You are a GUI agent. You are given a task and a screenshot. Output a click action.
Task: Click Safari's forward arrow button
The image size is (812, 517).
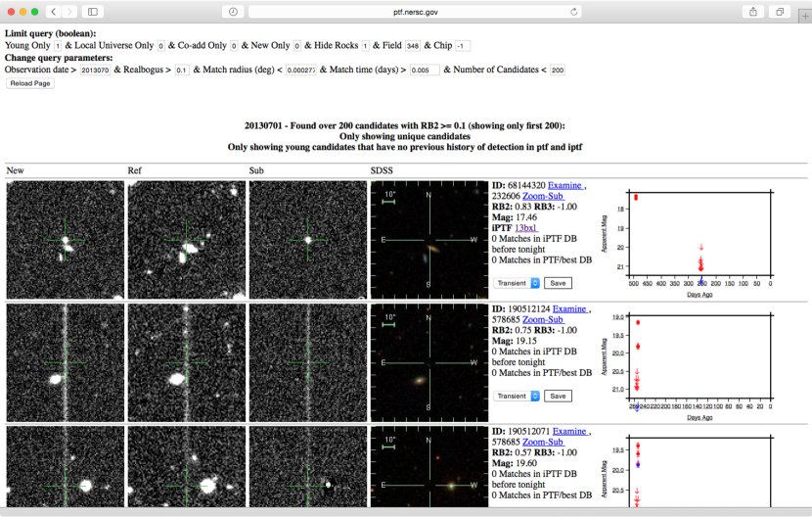click(x=69, y=12)
